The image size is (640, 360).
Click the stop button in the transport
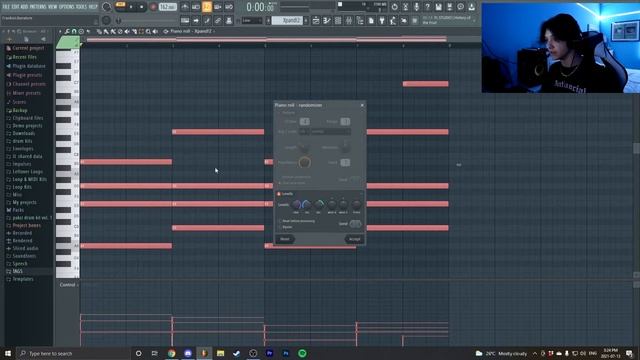[142, 7]
